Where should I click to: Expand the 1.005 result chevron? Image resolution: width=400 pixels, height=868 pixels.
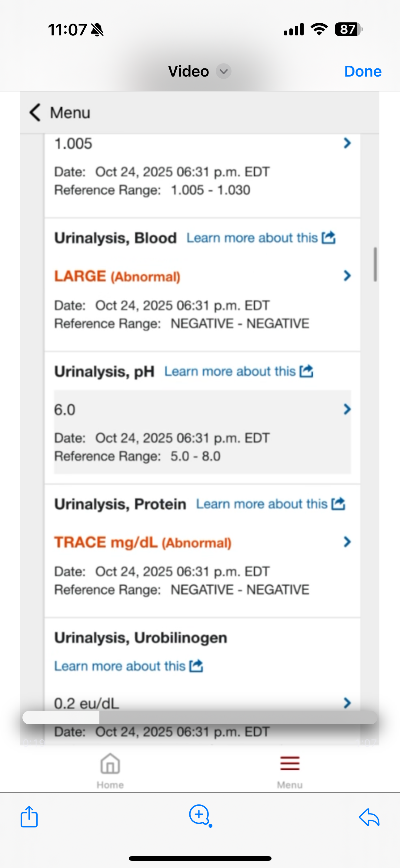347,143
